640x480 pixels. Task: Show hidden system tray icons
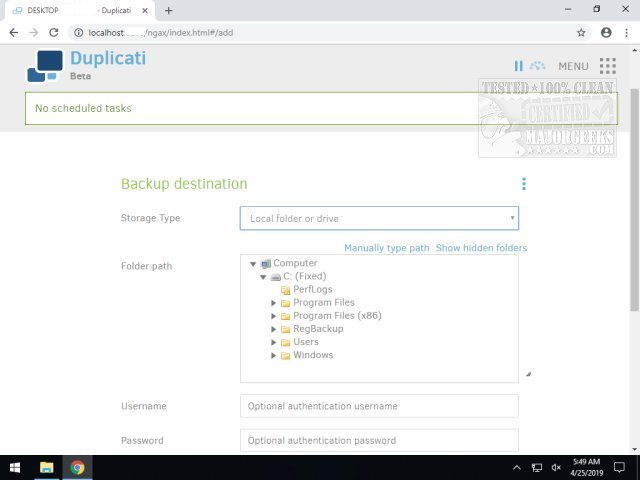tap(517, 468)
